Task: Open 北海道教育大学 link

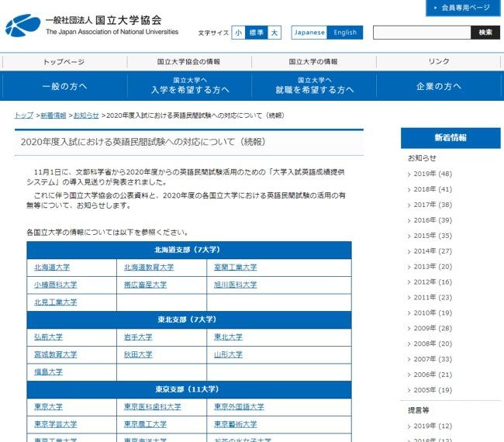Action: [x=149, y=267]
